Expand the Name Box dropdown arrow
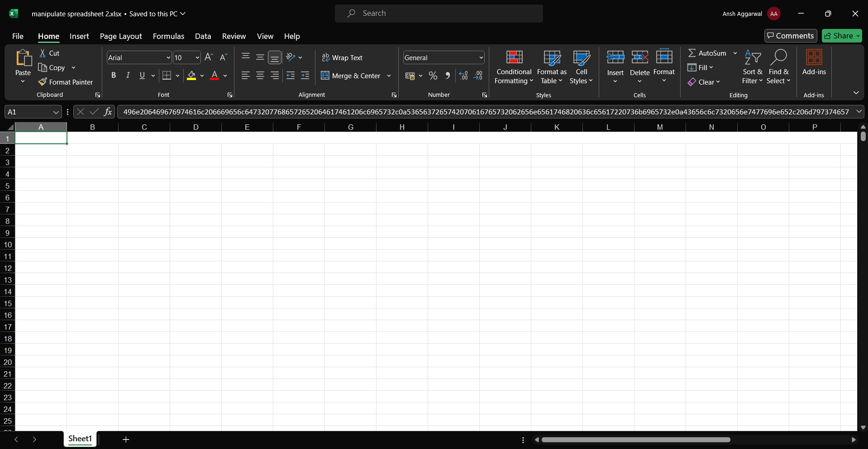This screenshot has height=449, width=868. click(x=56, y=112)
